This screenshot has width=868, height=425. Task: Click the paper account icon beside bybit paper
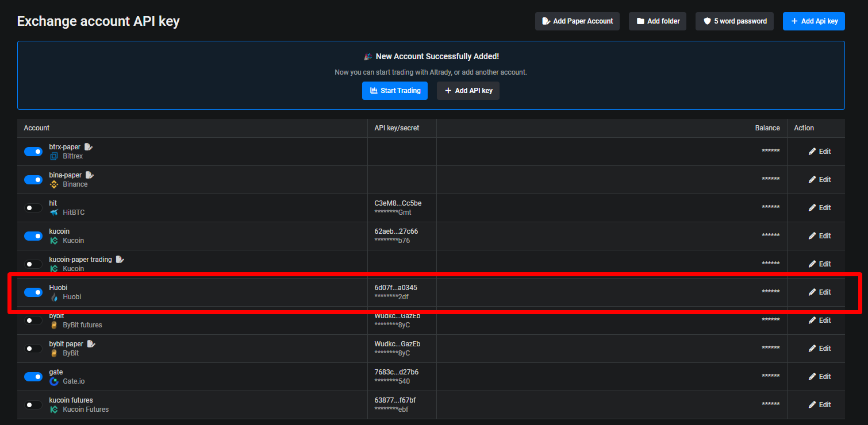pos(91,343)
